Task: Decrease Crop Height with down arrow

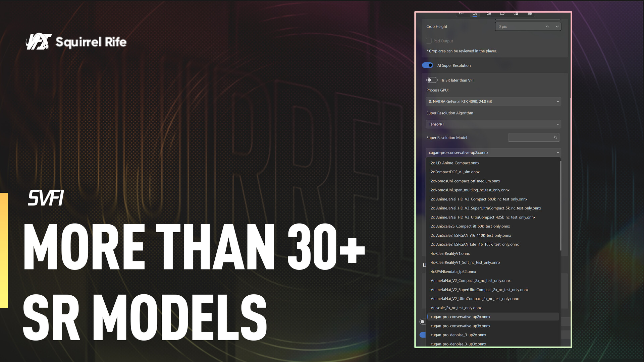Action: [x=557, y=26]
